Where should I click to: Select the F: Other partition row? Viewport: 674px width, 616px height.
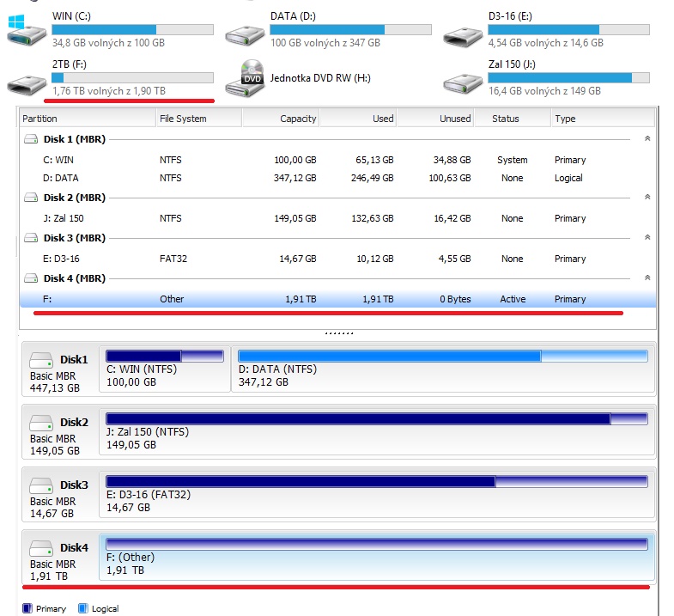pos(337,299)
